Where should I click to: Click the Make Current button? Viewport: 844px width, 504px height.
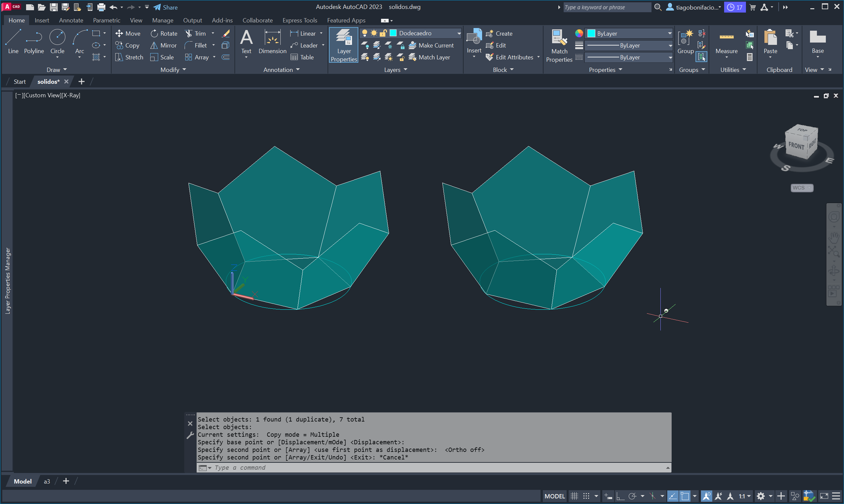[432, 45]
